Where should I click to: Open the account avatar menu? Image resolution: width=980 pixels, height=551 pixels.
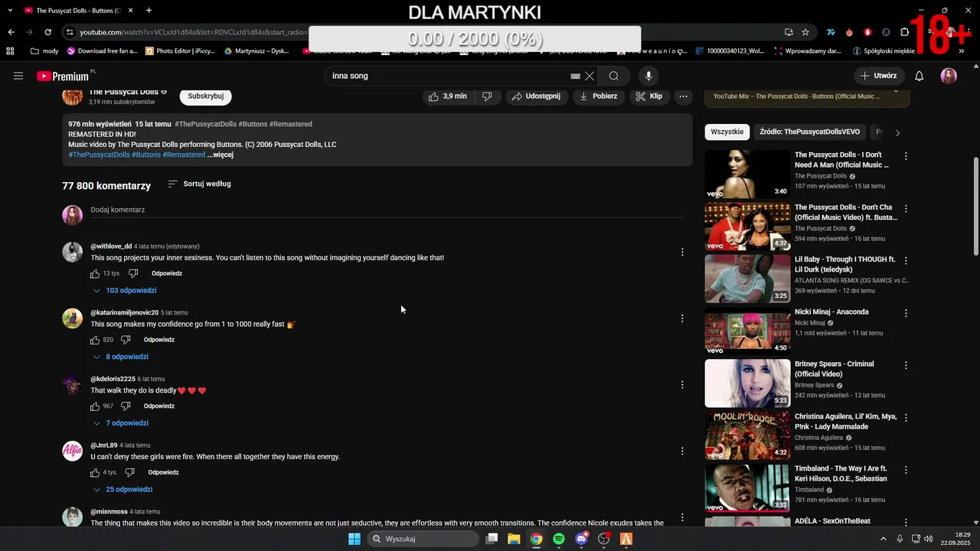click(949, 76)
